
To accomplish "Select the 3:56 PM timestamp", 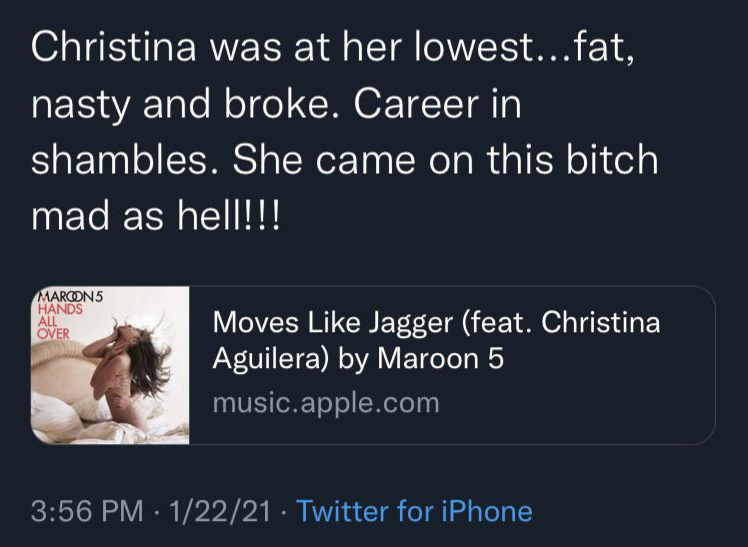I will 88,512.
